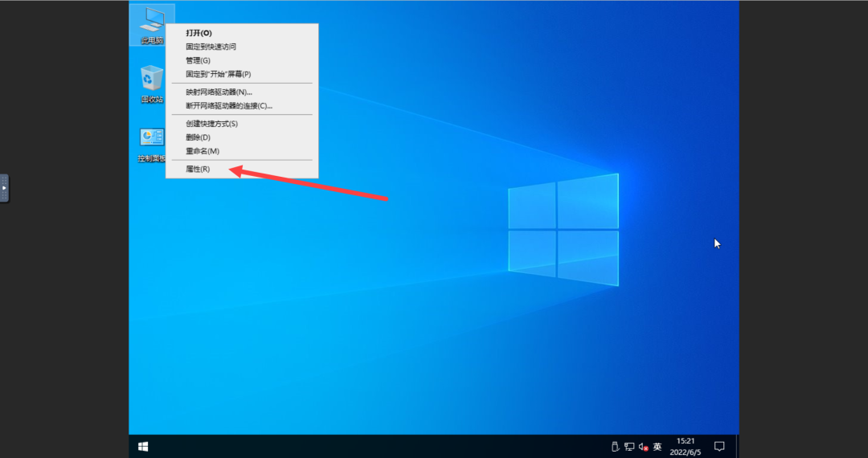This screenshot has height=458, width=868.
Task: Click the USB safely remove tray icon
Action: tap(615, 447)
